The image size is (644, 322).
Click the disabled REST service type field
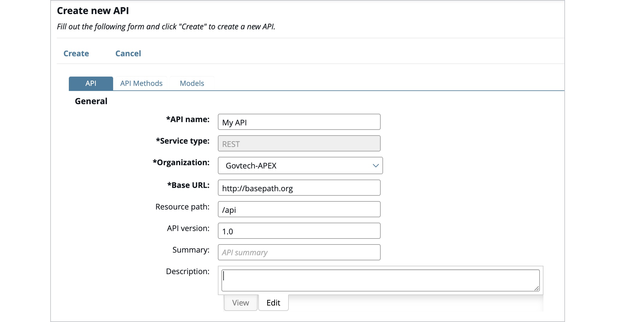[299, 143]
